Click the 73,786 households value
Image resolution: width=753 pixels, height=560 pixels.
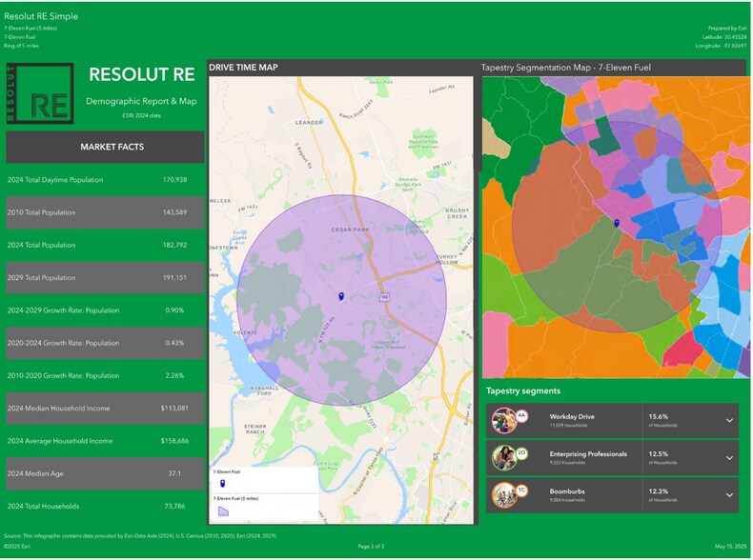174,506
